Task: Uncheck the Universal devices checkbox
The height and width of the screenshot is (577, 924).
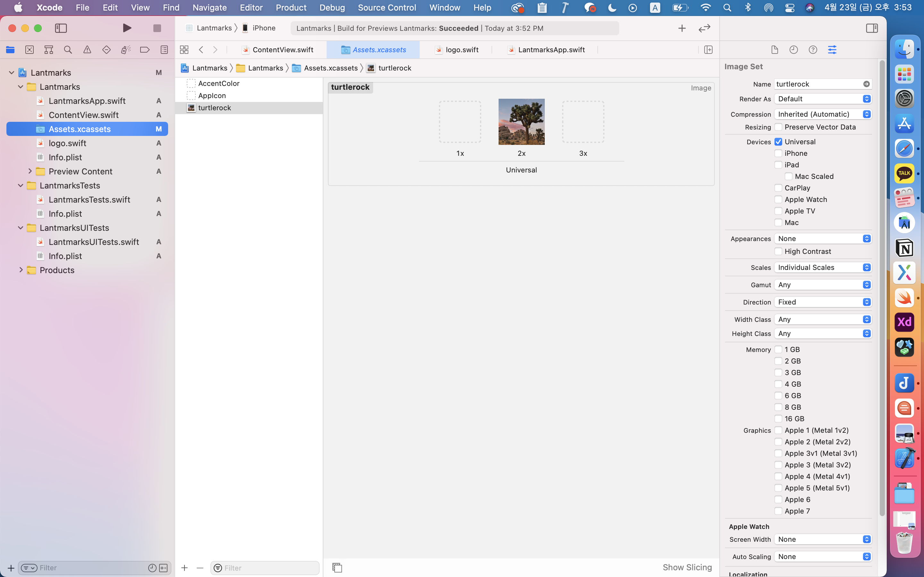Action: (778, 142)
